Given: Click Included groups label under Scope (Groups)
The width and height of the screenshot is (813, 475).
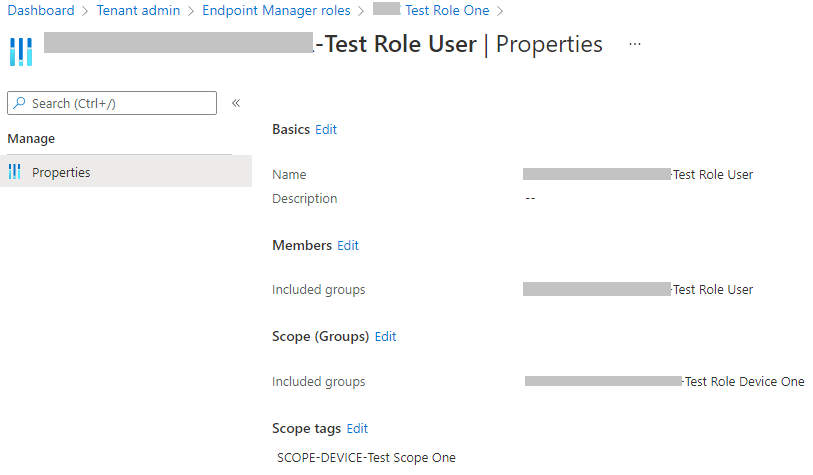Looking at the screenshot, I should click(318, 382).
